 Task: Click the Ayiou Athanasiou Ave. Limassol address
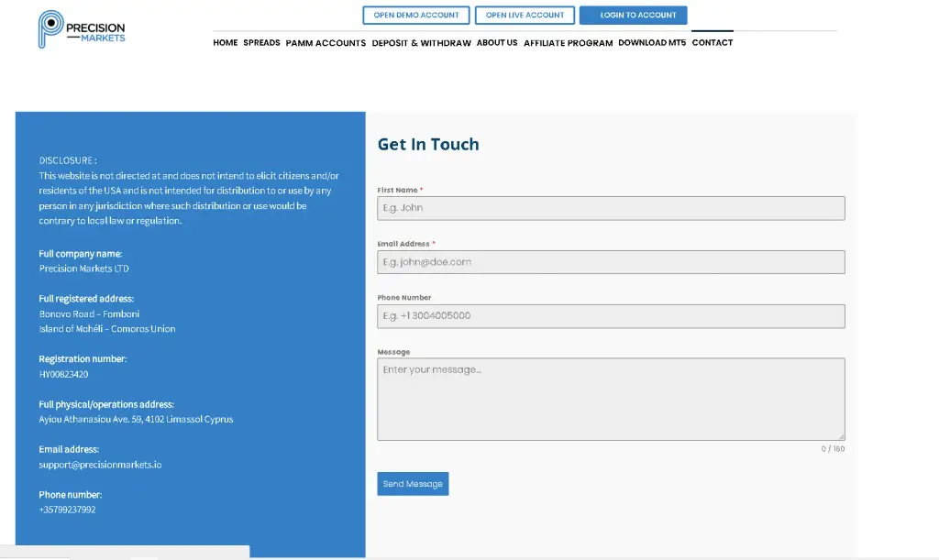point(136,420)
